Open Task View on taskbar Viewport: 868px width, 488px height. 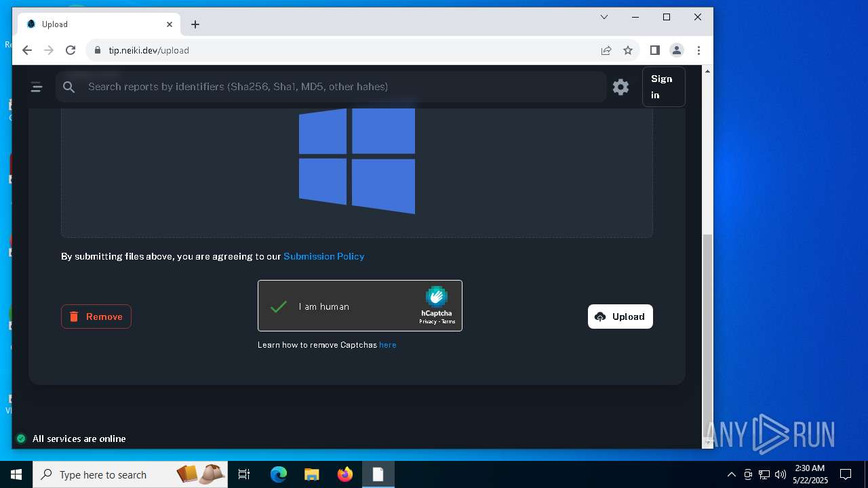(244, 474)
